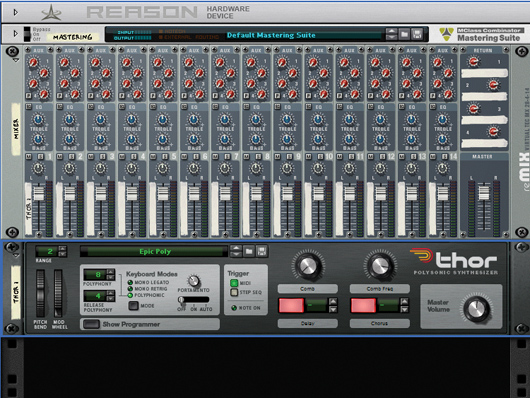Mute mixer channel 1 with the M button
The image size is (530, 398).
click(x=28, y=157)
